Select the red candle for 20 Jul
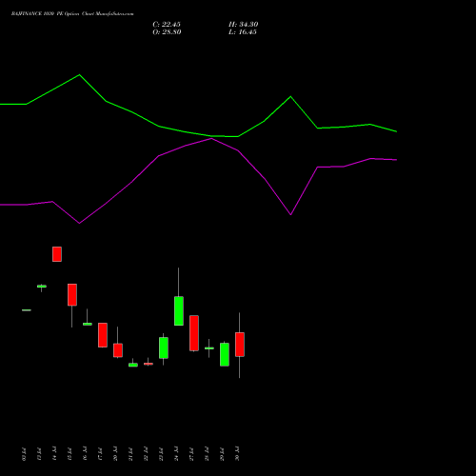This screenshot has width=476, height=476. [x=118, y=350]
